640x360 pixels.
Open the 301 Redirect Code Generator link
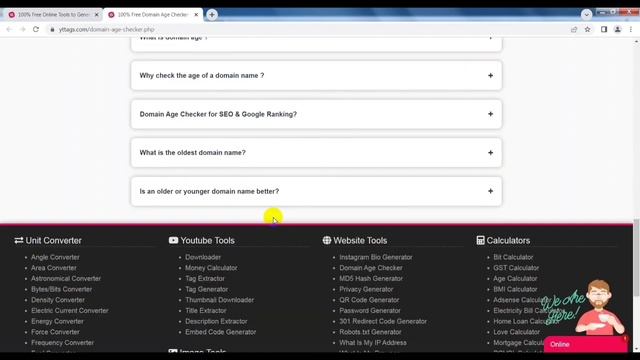383,321
